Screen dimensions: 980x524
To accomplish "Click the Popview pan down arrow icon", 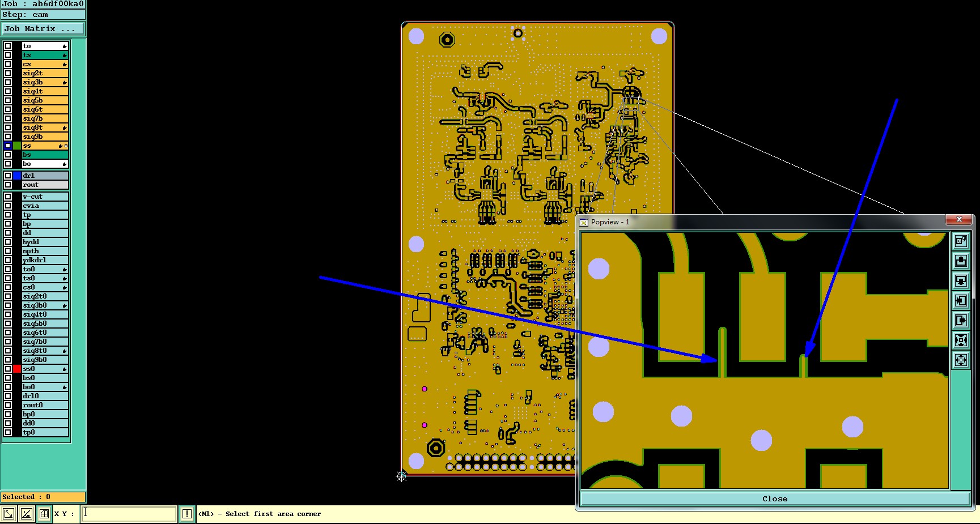I will click(x=961, y=280).
